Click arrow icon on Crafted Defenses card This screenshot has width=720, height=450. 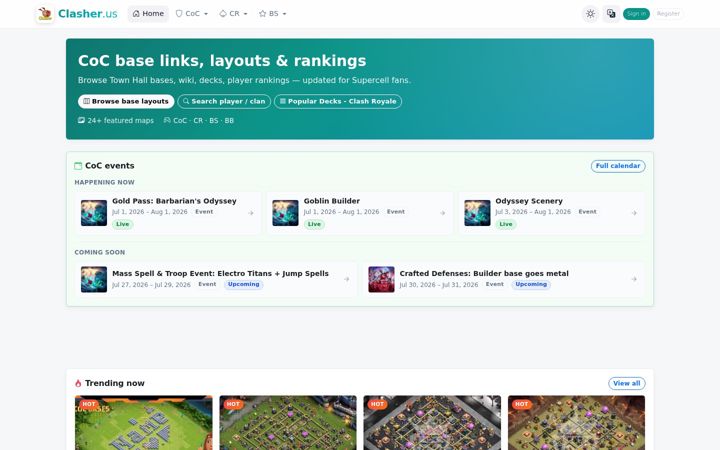pos(634,279)
